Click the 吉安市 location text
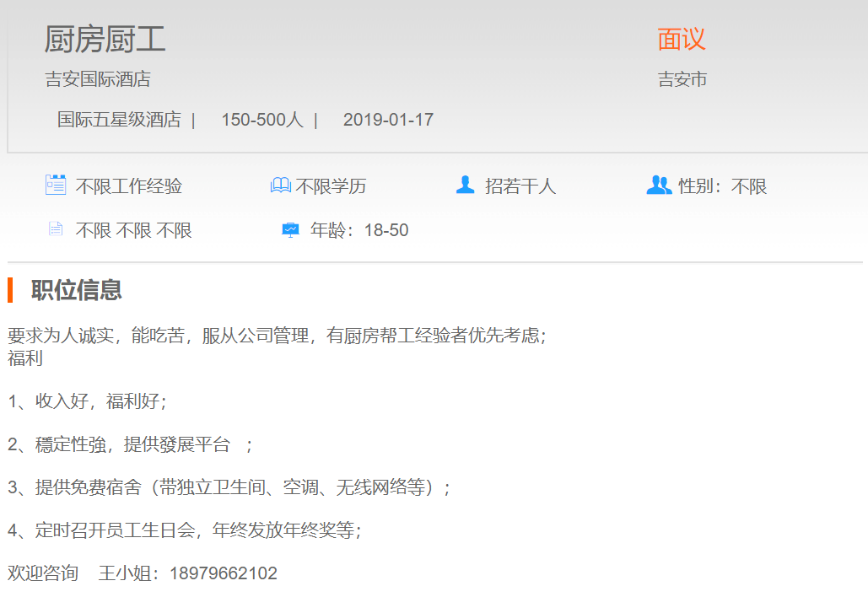The image size is (868, 597). (x=682, y=80)
